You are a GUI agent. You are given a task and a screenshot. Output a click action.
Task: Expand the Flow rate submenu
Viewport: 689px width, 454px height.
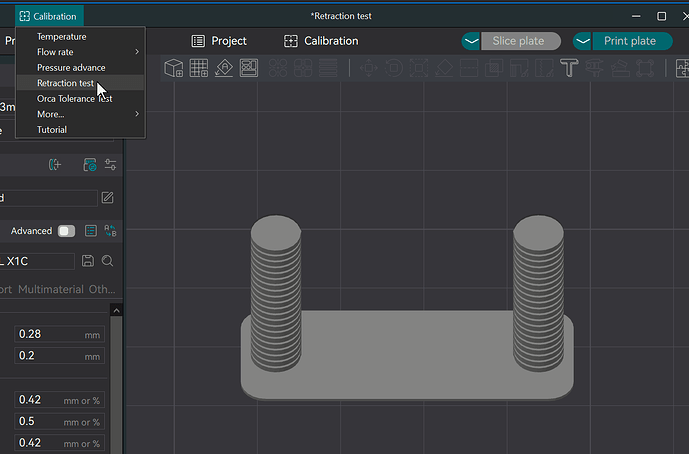80,52
